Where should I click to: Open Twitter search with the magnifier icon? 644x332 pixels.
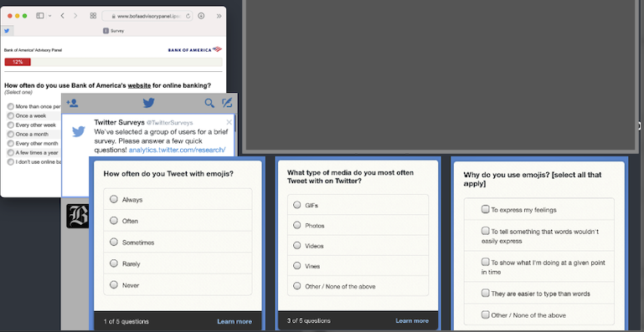click(x=209, y=103)
